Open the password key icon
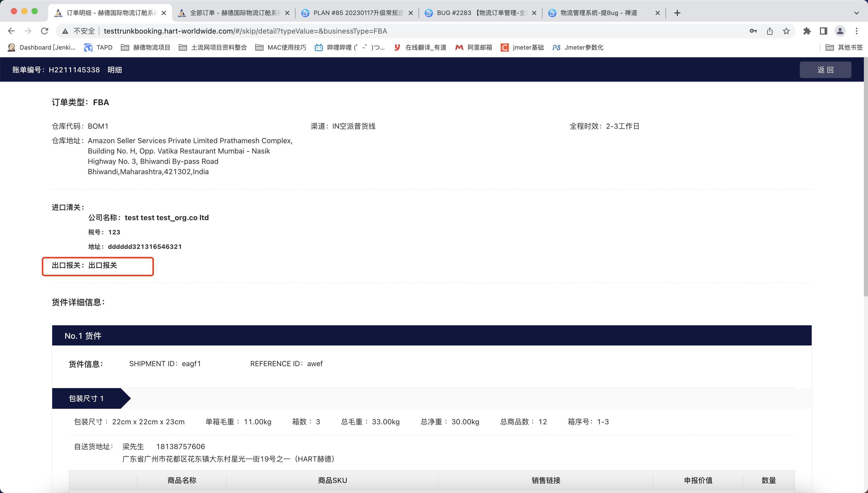 pos(753,31)
